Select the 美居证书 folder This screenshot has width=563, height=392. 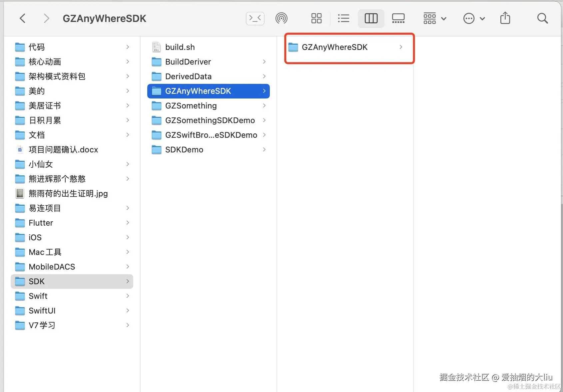pyautogui.click(x=72, y=106)
